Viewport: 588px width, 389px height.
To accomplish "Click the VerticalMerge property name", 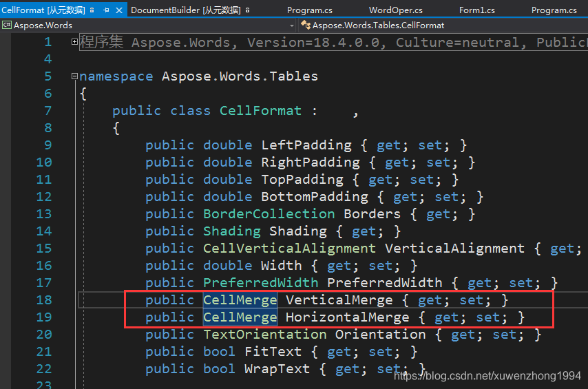I will [x=339, y=300].
